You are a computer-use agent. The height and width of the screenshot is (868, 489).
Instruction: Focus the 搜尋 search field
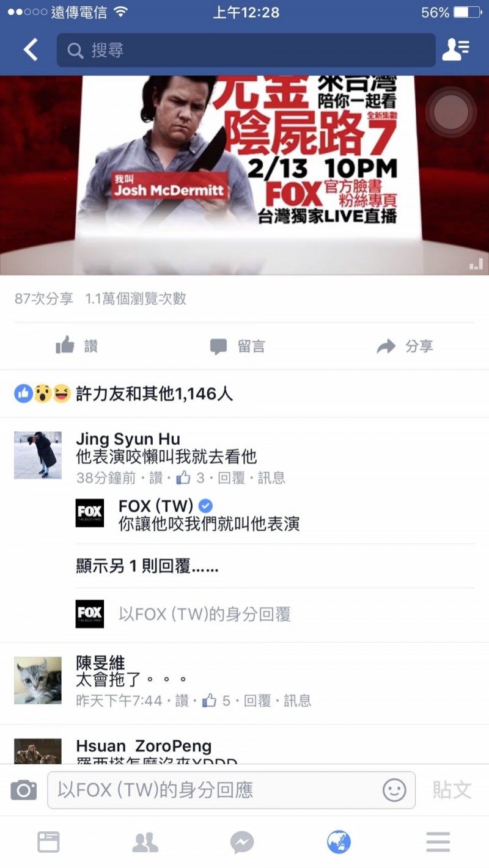pyautogui.click(x=246, y=49)
